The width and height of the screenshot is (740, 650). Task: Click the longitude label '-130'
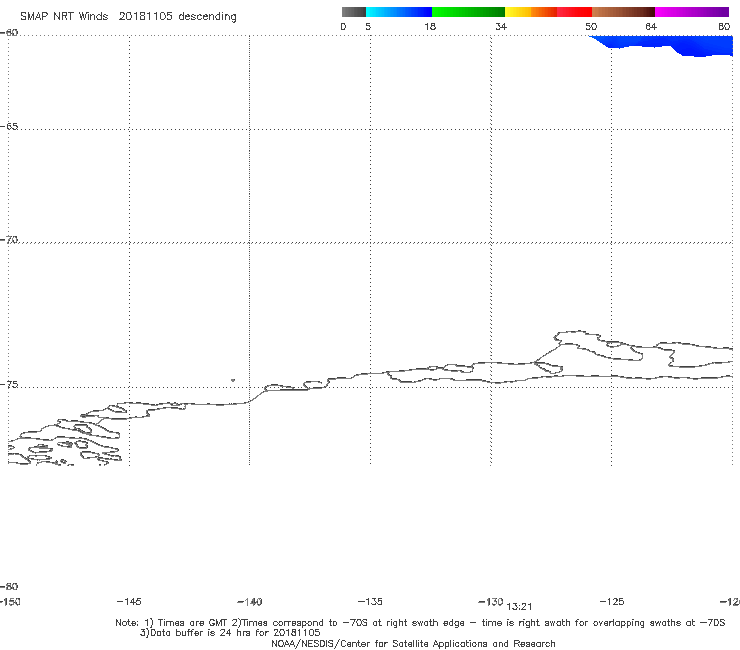[490, 602]
